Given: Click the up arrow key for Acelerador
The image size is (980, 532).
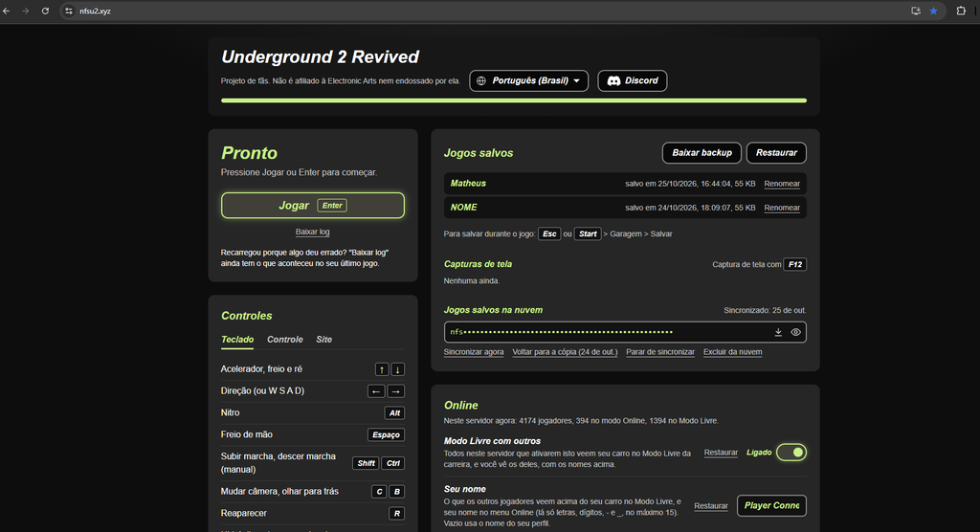Looking at the screenshot, I should [x=381, y=369].
